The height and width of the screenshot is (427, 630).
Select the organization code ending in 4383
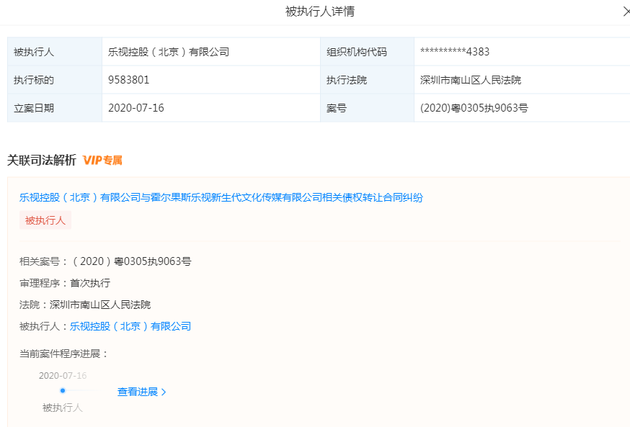coord(455,52)
